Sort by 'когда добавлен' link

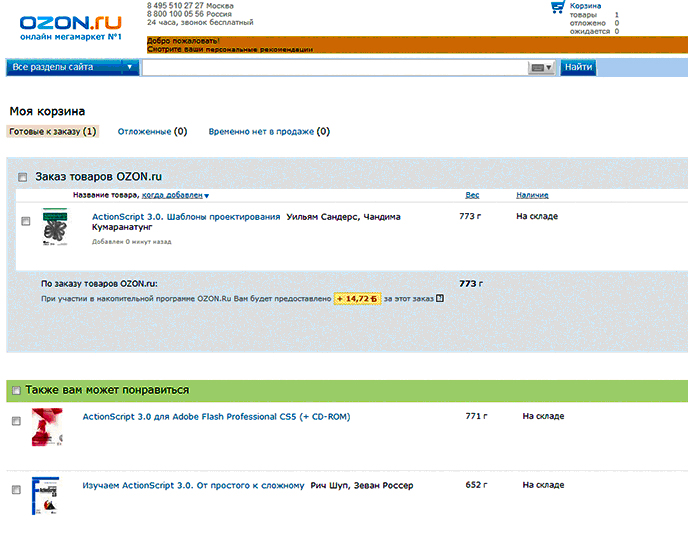[x=172, y=195]
